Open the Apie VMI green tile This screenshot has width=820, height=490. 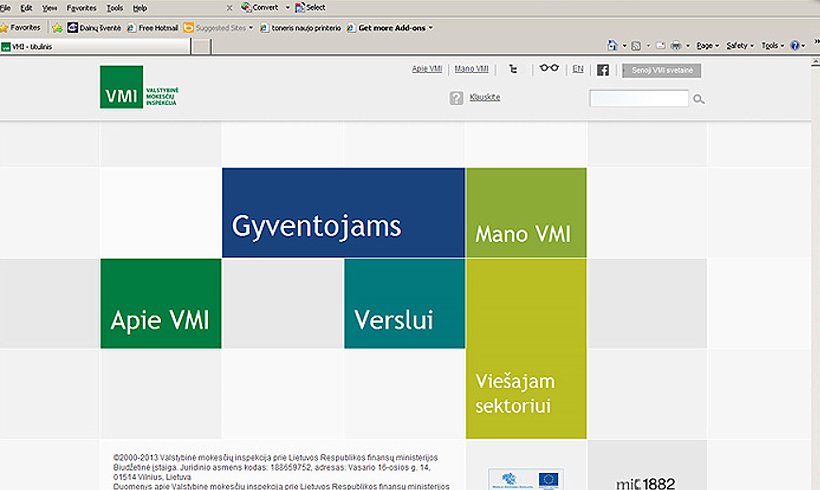click(161, 303)
